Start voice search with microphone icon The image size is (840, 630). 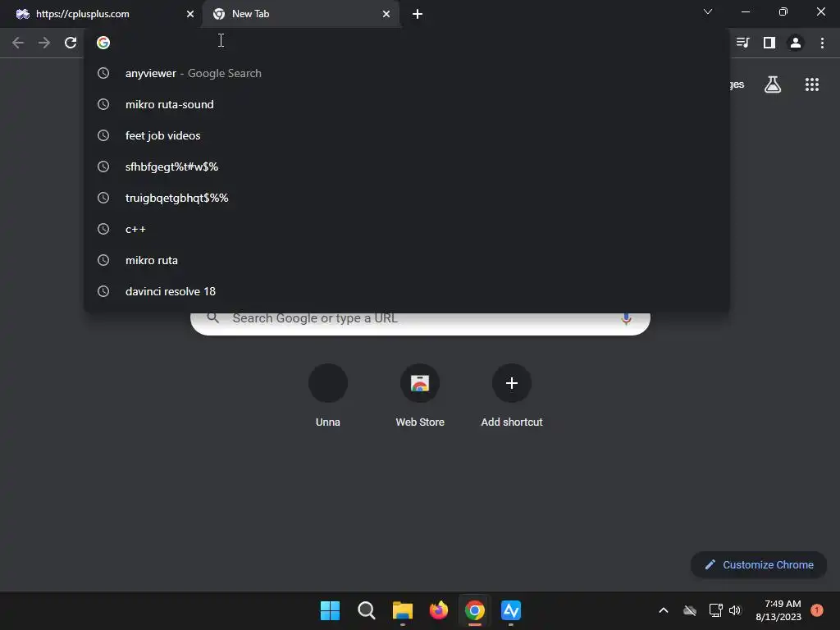626,318
